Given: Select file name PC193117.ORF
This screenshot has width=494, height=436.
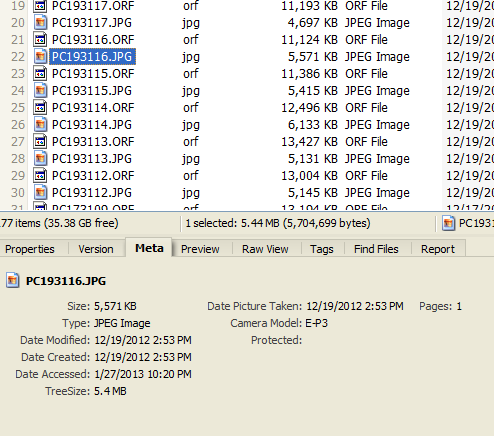Looking at the screenshot, I should tap(93, 6).
